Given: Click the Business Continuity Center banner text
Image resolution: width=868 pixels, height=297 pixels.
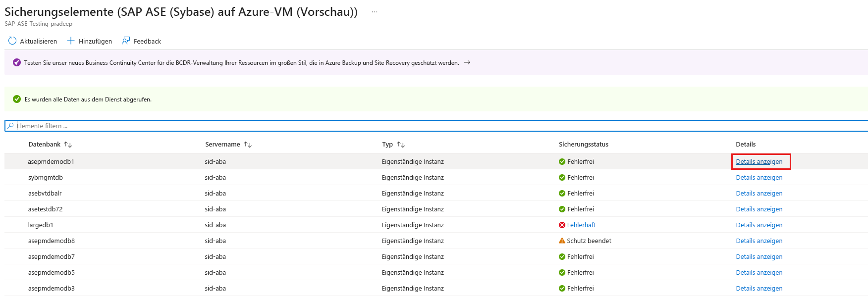Looking at the screenshot, I should (242, 63).
